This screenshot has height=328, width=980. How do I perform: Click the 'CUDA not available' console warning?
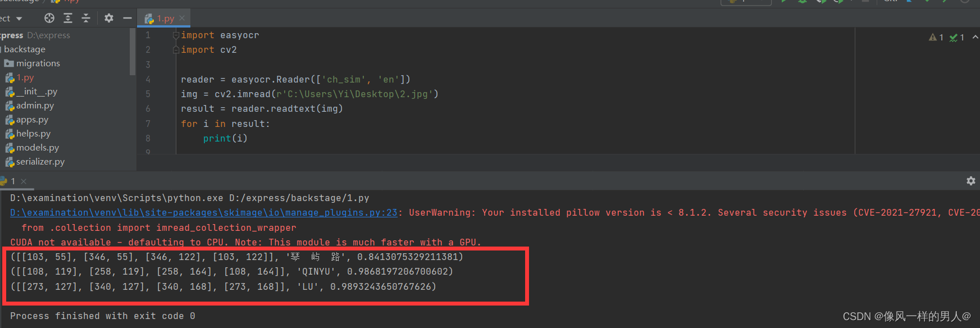246,242
